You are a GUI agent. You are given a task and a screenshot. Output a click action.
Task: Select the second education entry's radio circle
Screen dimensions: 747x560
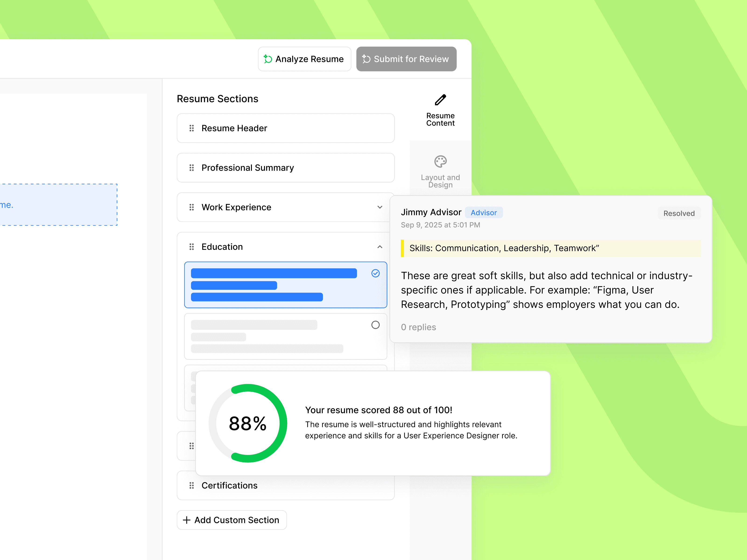coord(376,325)
